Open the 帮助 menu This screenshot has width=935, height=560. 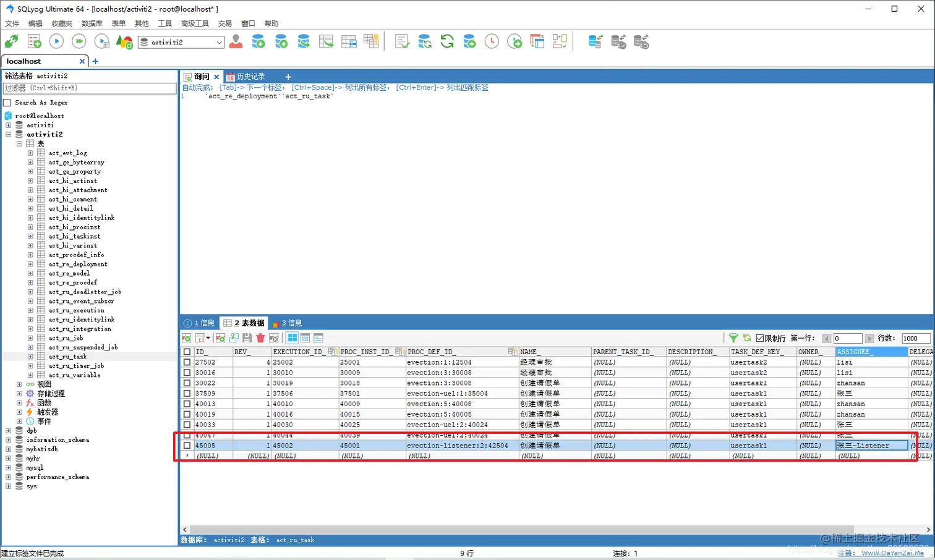[x=271, y=23]
